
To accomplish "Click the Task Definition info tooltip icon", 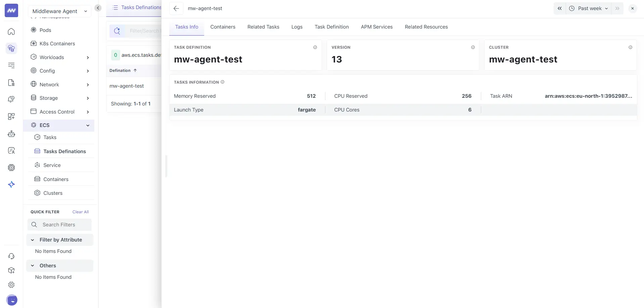I will pos(315,47).
